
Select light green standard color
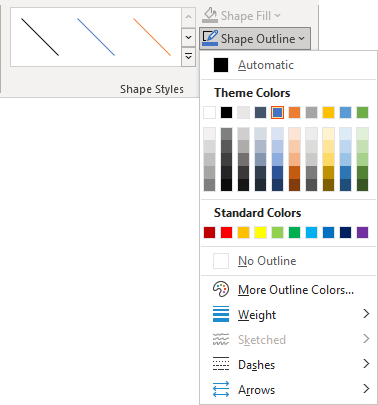click(277, 232)
